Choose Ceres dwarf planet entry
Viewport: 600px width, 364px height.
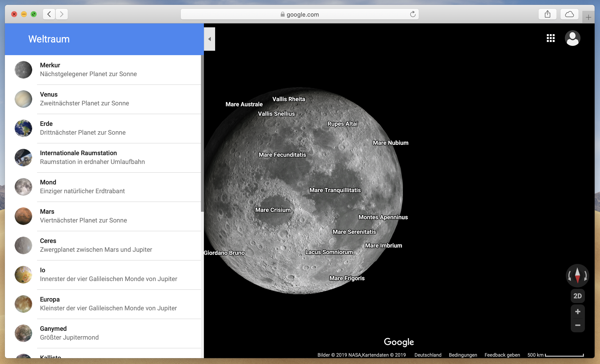point(103,245)
